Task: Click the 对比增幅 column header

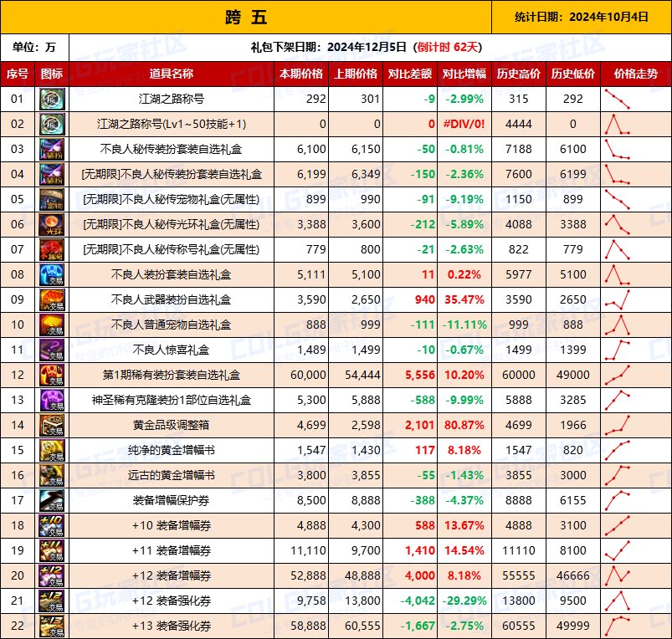Action: [464, 74]
